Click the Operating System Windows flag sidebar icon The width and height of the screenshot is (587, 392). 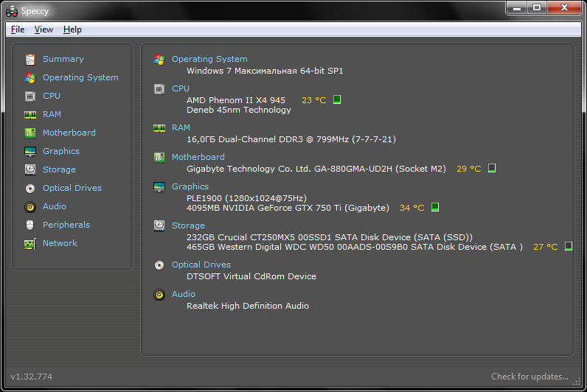click(x=30, y=78)
